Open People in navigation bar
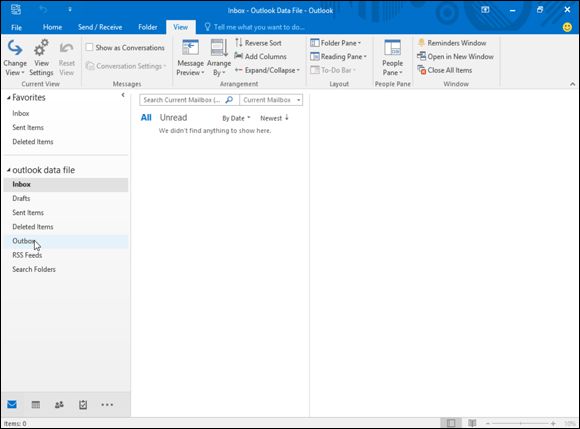Screen dimensions: 580x429 (59, 405)
